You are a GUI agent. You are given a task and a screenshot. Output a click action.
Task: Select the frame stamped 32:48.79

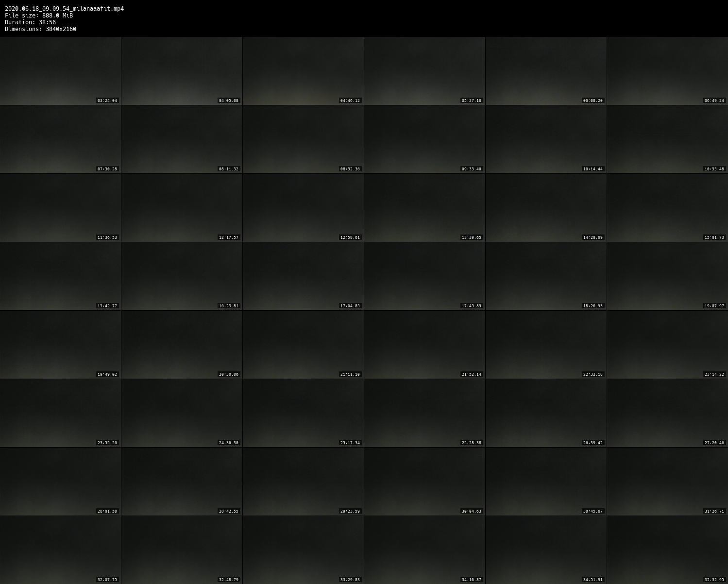click(x=182, y=550)
